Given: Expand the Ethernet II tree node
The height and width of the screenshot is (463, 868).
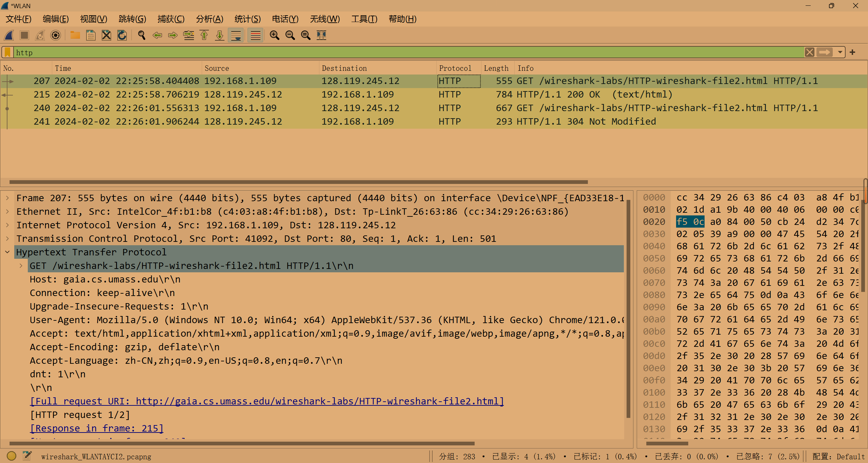Looking at the screenshot, I should pyautogui.click(x=7, y=212).
